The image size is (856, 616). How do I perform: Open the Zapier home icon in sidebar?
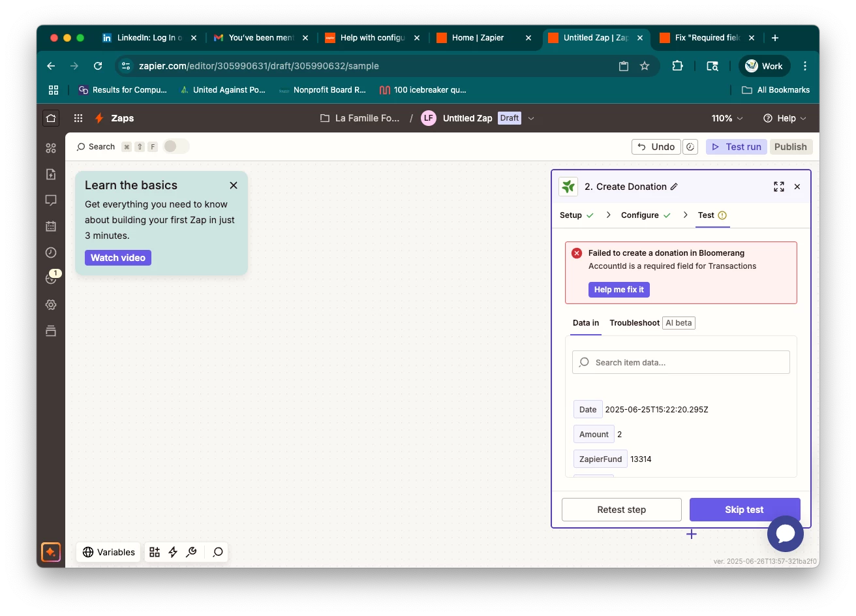tap(51, 118)
